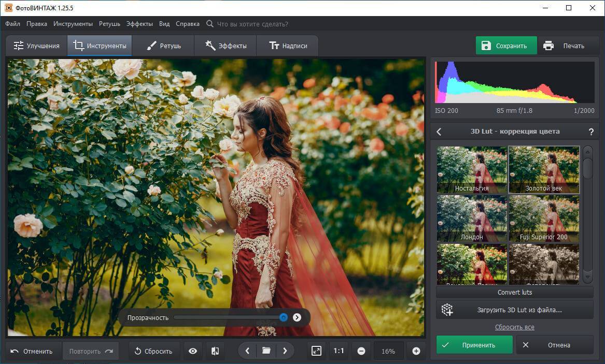Toggle before/after split comparison view
The height and width of the screenshot is (364, 605).
tap(215, 351)
